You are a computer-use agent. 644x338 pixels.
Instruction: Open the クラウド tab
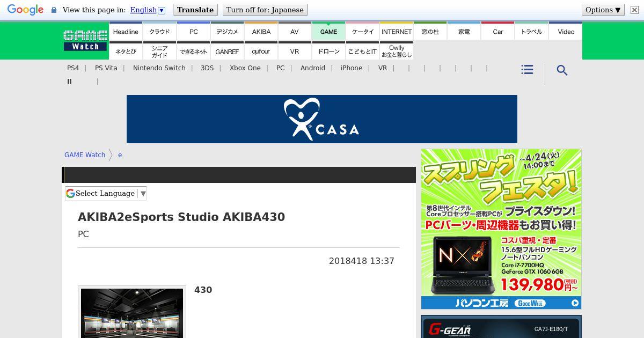click(x=159, y=32)
